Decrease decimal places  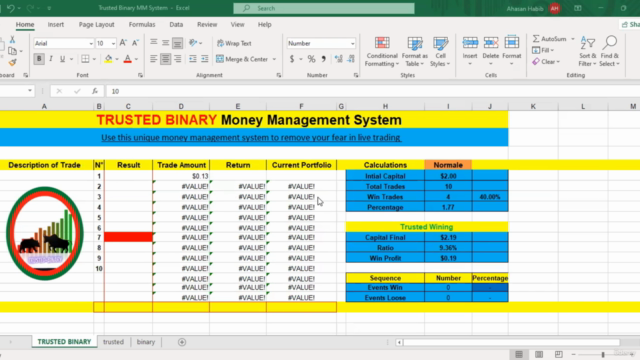[351, 59]
